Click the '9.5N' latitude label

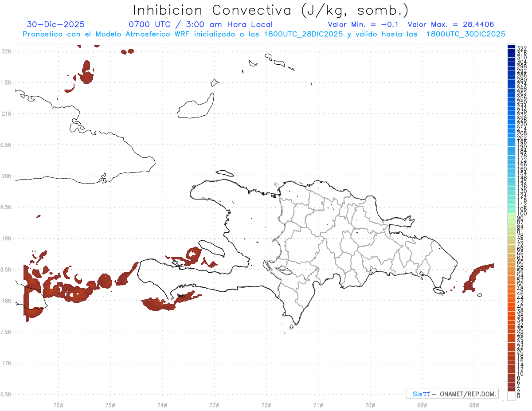pyautogui.click(x=7, y=207)
